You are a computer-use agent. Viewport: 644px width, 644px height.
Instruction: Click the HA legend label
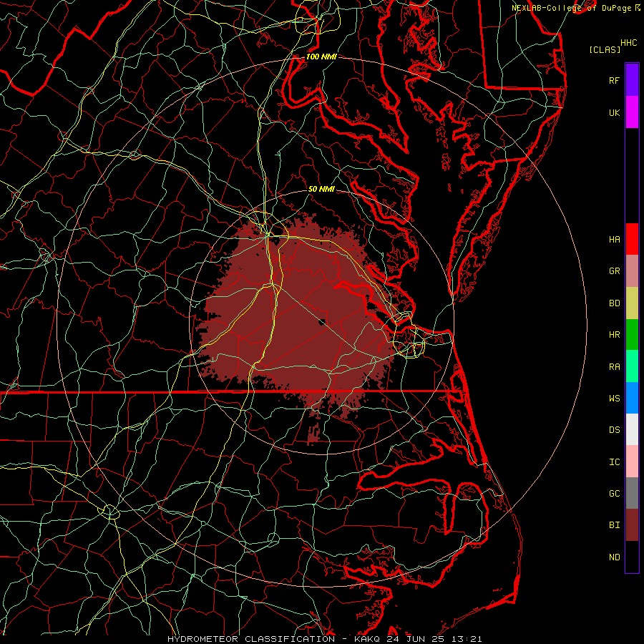click(614, 239)
